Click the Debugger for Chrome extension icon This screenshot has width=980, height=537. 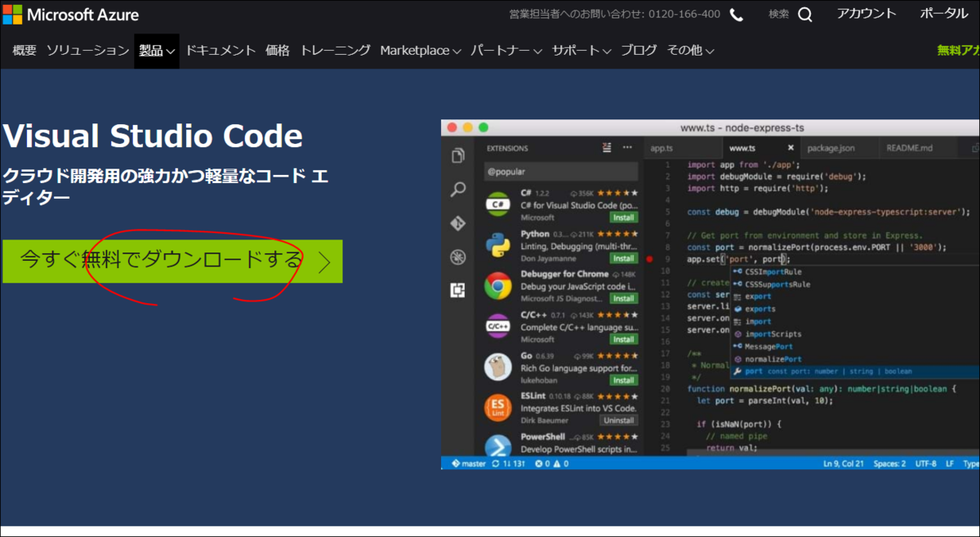(x=498, y=286)
